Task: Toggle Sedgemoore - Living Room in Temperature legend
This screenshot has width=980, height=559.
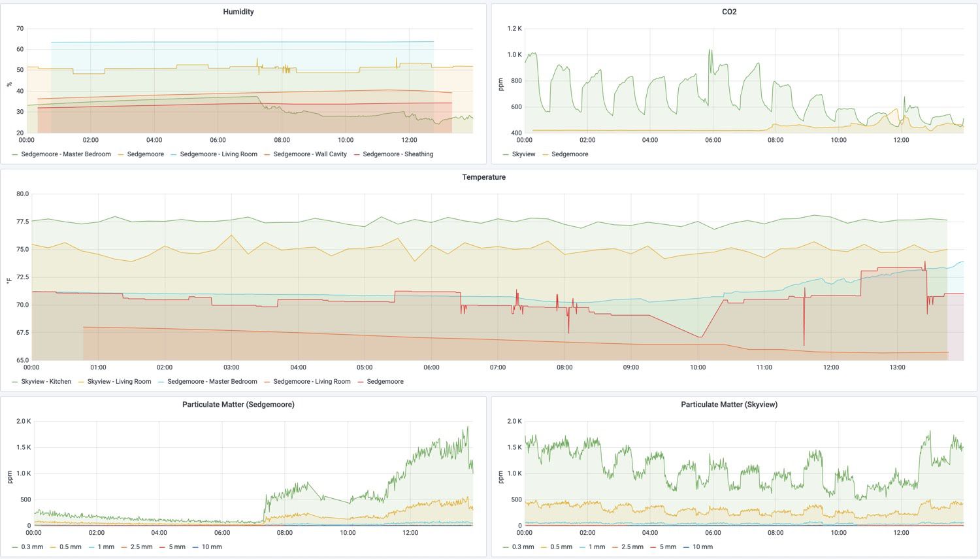Action: pos(312,382)
